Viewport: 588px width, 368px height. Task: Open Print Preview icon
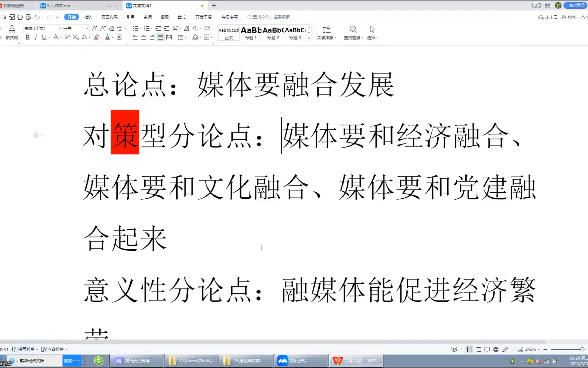click(x=29, y=17)
